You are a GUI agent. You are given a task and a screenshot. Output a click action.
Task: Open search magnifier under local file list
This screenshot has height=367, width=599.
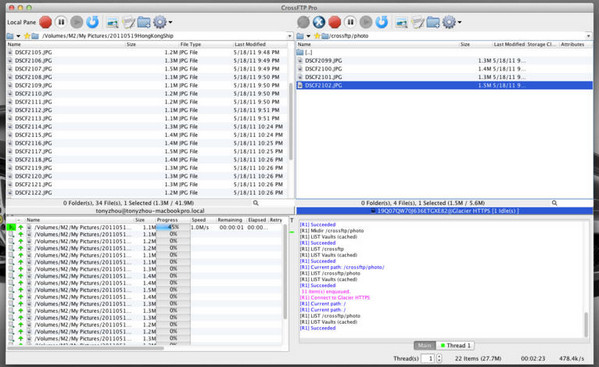pos(256,203)
